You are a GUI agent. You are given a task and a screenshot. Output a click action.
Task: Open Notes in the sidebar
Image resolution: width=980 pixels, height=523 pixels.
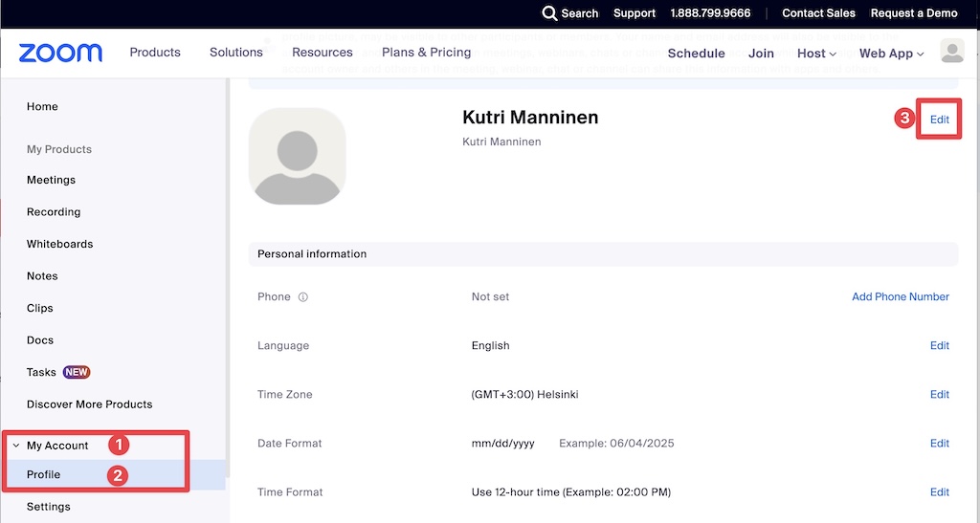coord(42,276)
